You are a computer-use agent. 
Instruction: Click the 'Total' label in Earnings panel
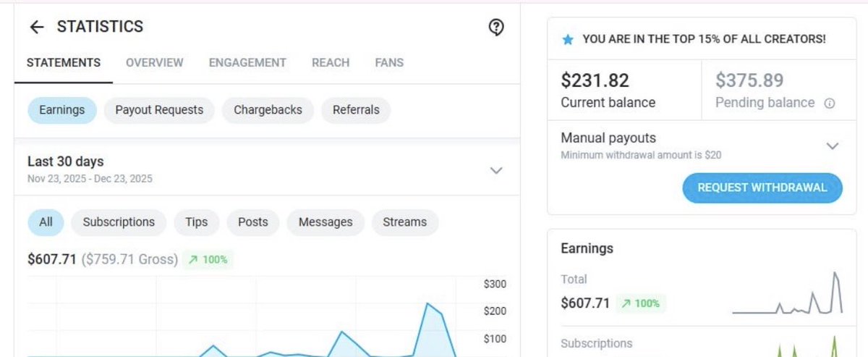click(x=574, y=280)
